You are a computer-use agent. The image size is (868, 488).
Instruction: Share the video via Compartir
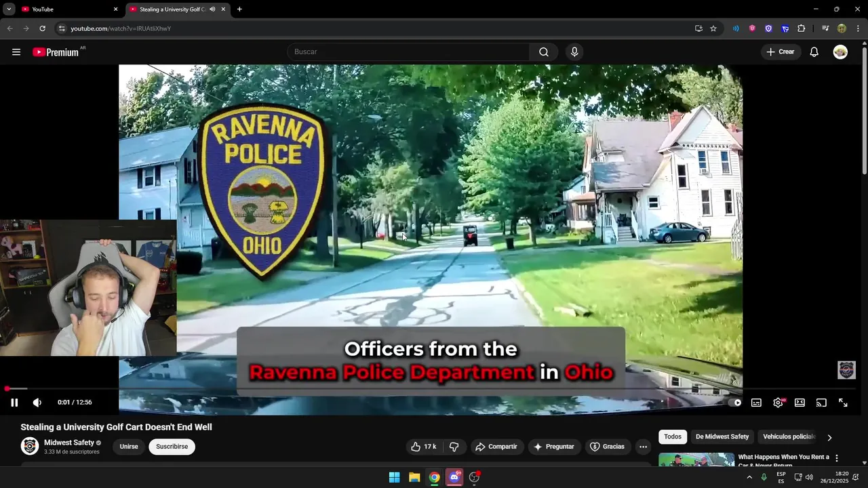tap(496, 447)
